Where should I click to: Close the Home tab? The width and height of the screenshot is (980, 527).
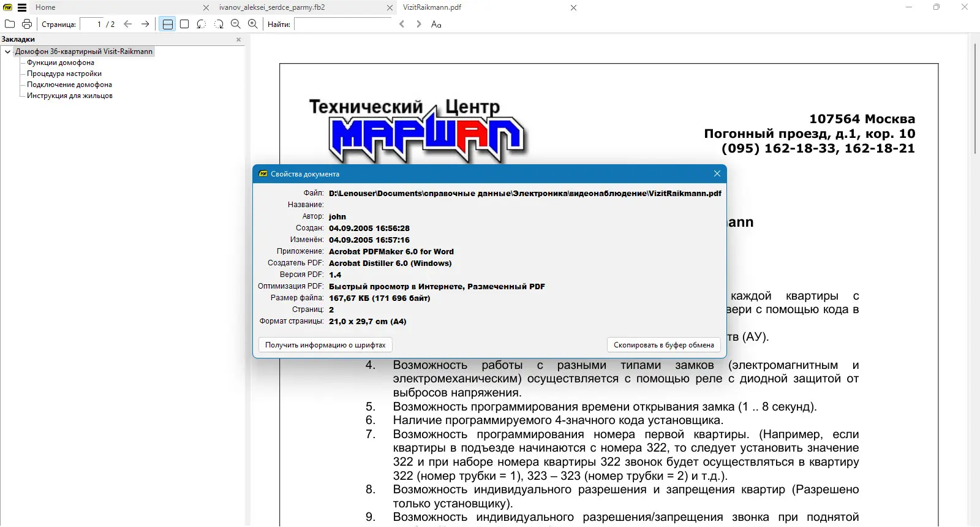coord(206,7)
